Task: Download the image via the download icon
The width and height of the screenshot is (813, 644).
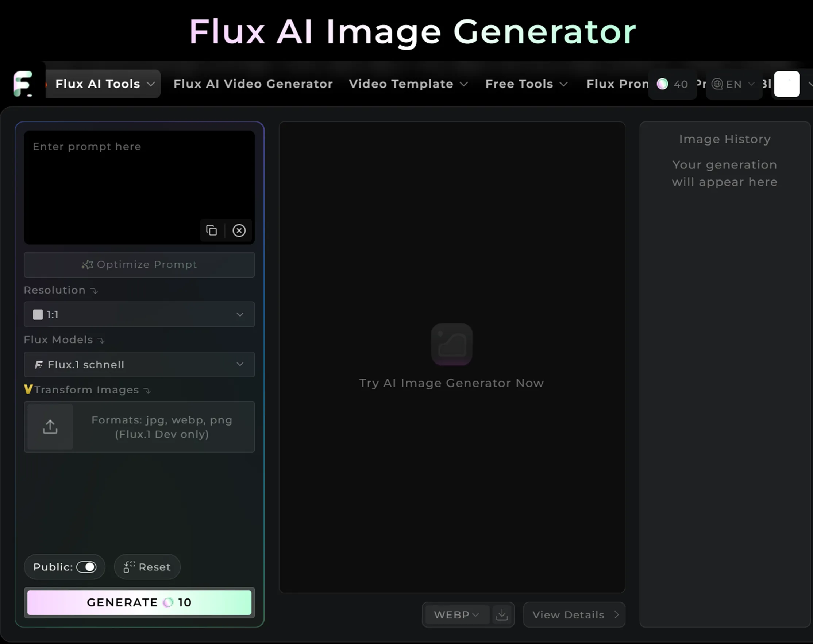Action: pos(502,614)
